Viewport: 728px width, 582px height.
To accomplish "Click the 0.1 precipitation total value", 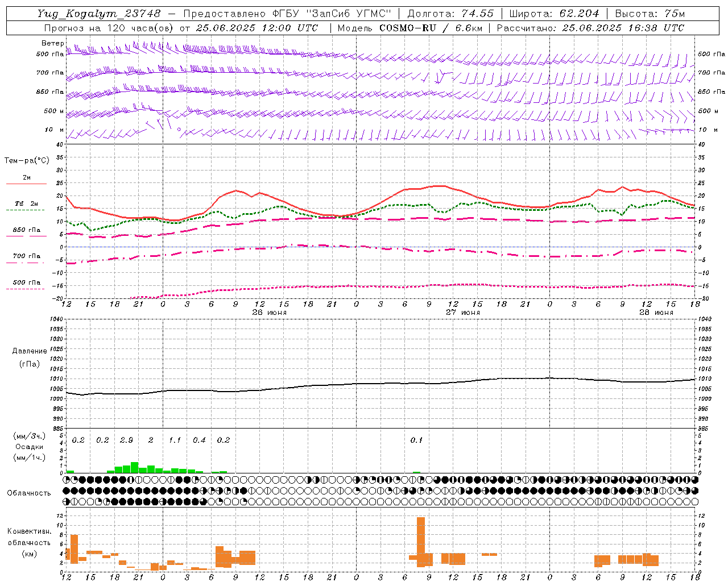I will coord(417,440).
